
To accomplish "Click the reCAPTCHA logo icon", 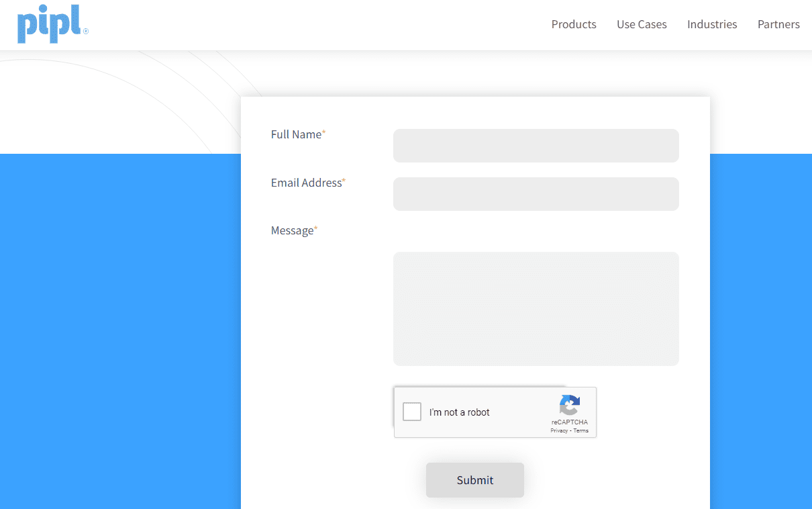I will coord(569,406).
